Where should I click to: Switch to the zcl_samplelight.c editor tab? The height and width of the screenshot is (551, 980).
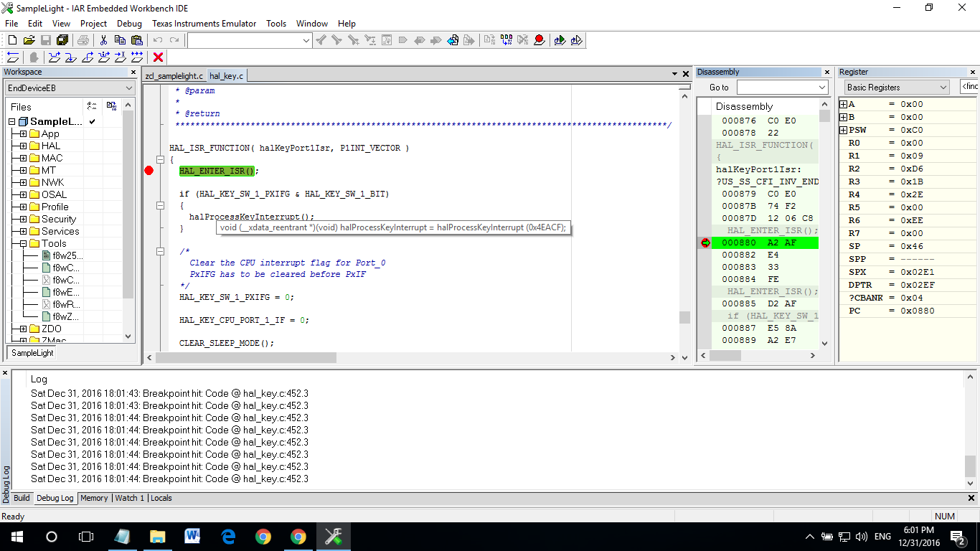[x=174, y=76]
